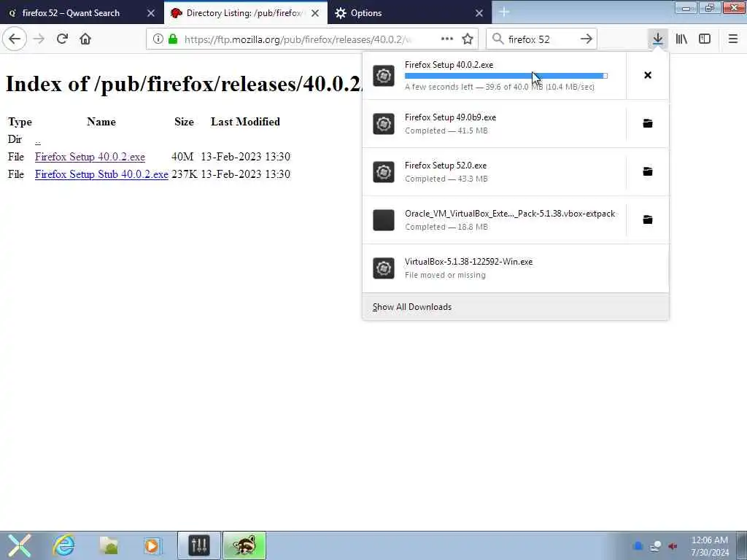Switch to the Qwant Search tab
This screenshot has width=747, height=560.
71,13
